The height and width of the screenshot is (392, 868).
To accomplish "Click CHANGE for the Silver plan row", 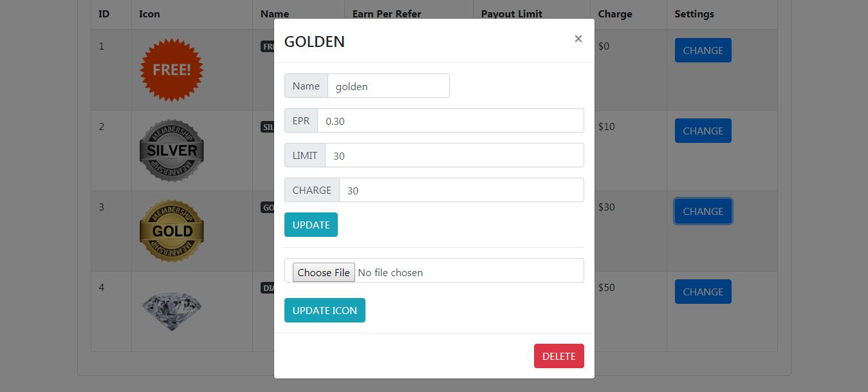I will point(703,131).
